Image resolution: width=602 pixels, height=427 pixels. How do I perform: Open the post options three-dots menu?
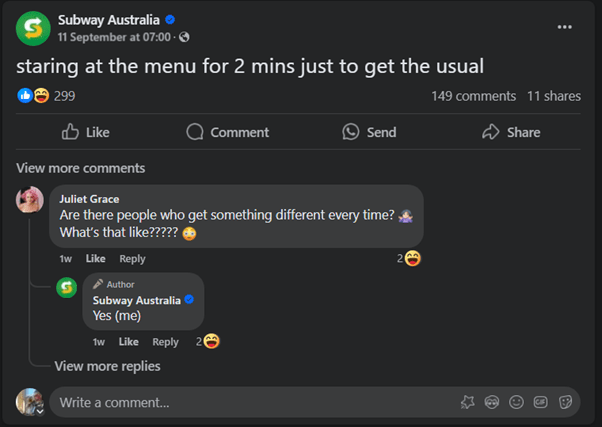(x=565, y=28)
